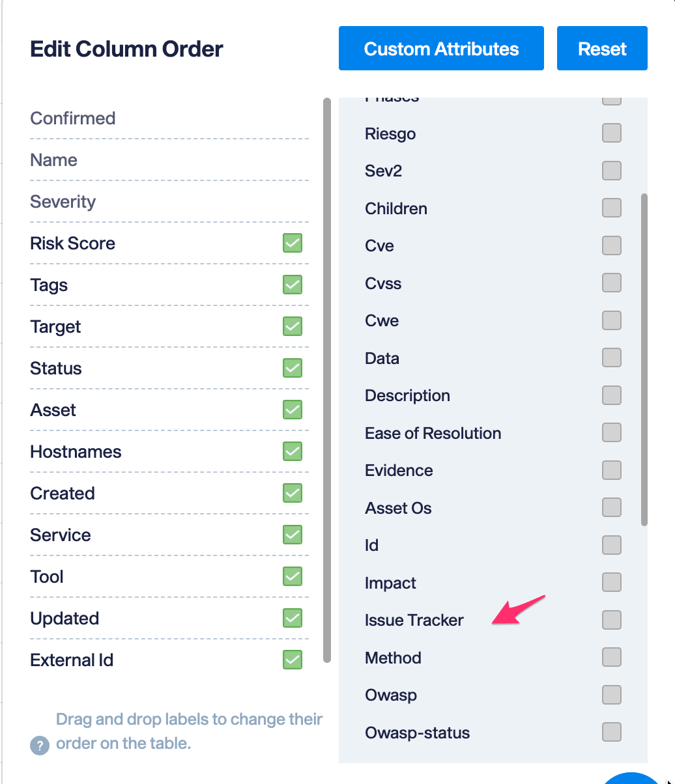The height and width of the screenshot is (784, 675).
Task: Select the Confirmed column label
Action: coord(73,119)
